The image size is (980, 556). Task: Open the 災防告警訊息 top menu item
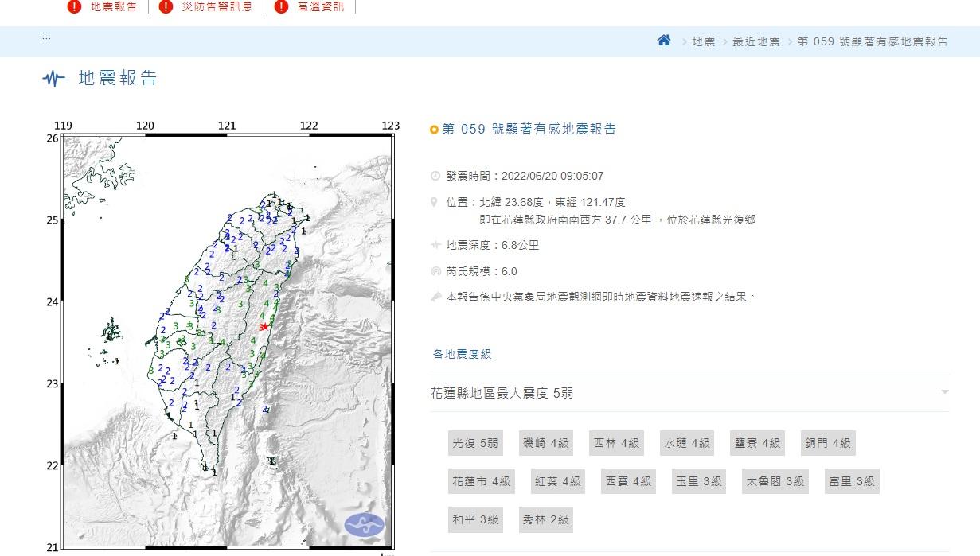click(217, 7)
